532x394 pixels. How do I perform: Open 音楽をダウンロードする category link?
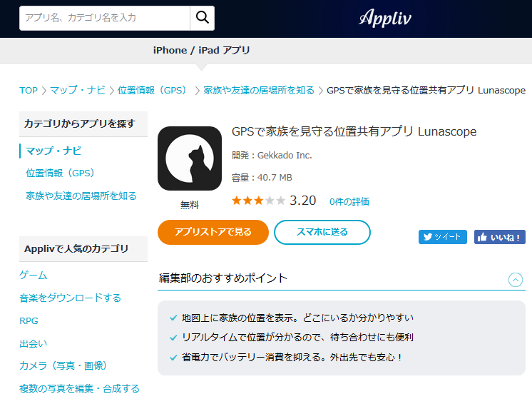click(x=70, y=298)
